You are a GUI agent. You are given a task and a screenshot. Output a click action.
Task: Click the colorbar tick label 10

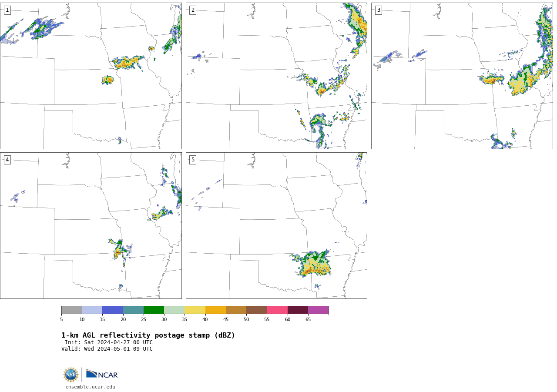point(82,320)
